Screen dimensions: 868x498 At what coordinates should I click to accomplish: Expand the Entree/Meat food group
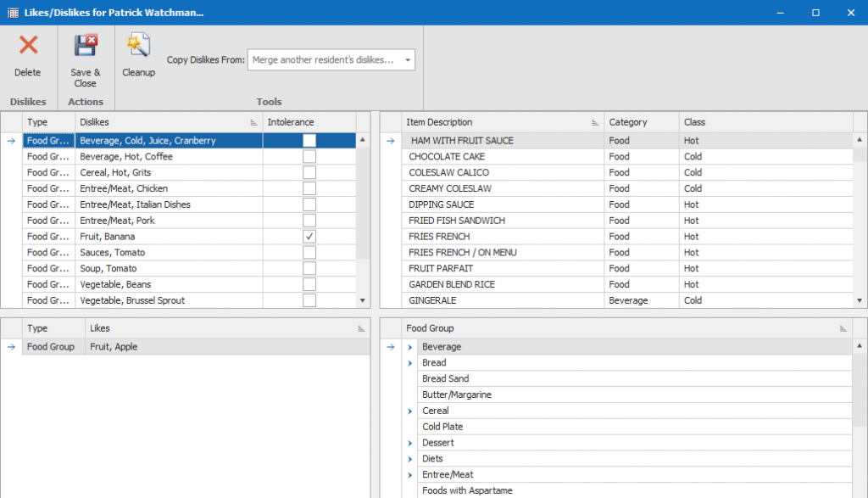pos(410,475)
